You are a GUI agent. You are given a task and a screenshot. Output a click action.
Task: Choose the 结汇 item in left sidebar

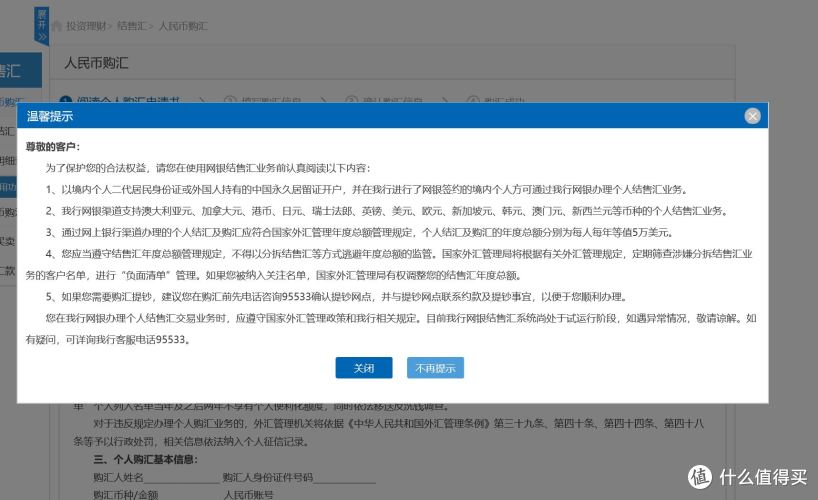click(x=8, y=131)
